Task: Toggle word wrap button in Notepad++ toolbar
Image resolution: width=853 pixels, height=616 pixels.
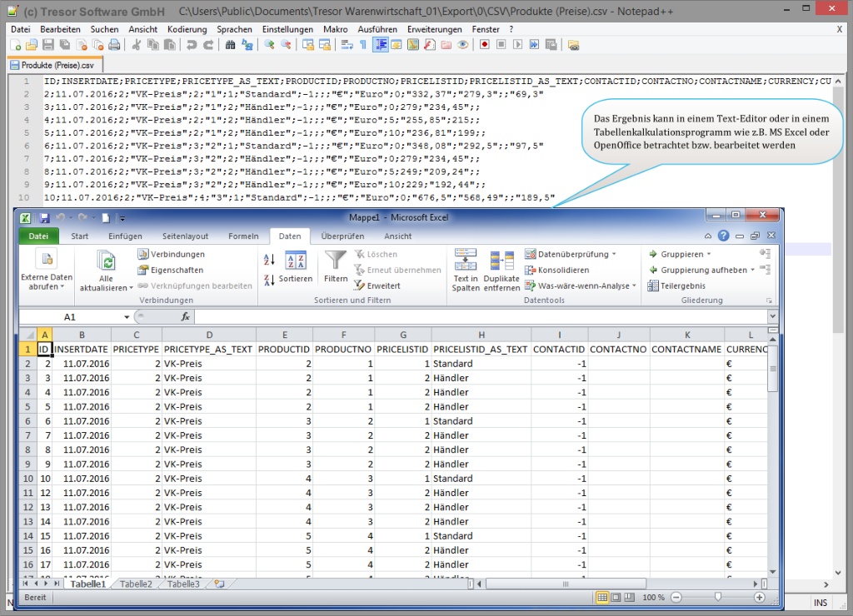Action: point(347,45)
